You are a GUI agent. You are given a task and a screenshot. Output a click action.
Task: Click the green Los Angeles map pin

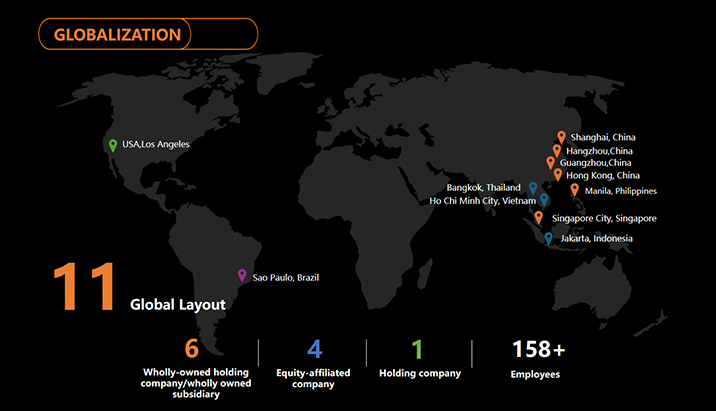click(113, 146)
